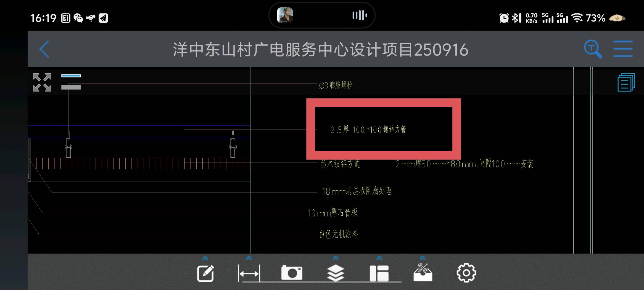Open the find text tool
The image size is (644, 290).
click(x=593, y=49)
